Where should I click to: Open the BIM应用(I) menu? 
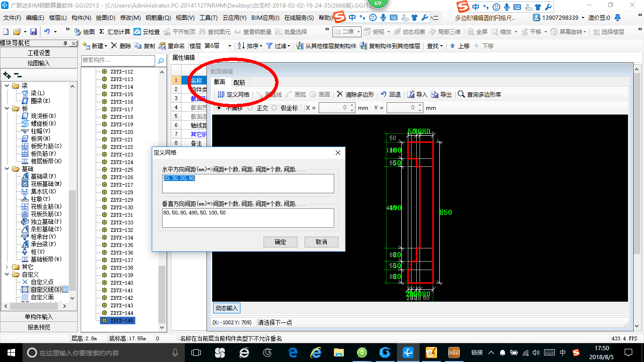point(265,17)
